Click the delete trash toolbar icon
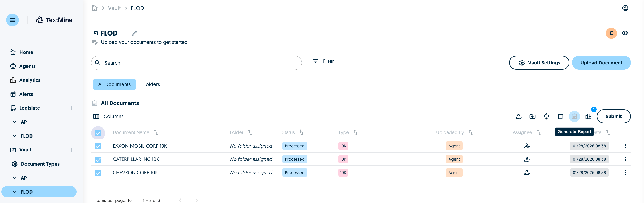644x203 pixels. point(560,117)
